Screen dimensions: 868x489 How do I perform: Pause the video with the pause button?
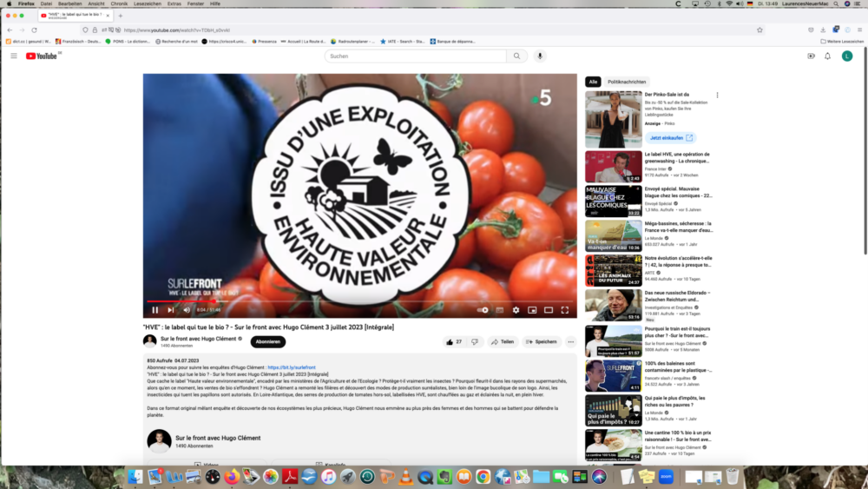click(x=155, y=310)
